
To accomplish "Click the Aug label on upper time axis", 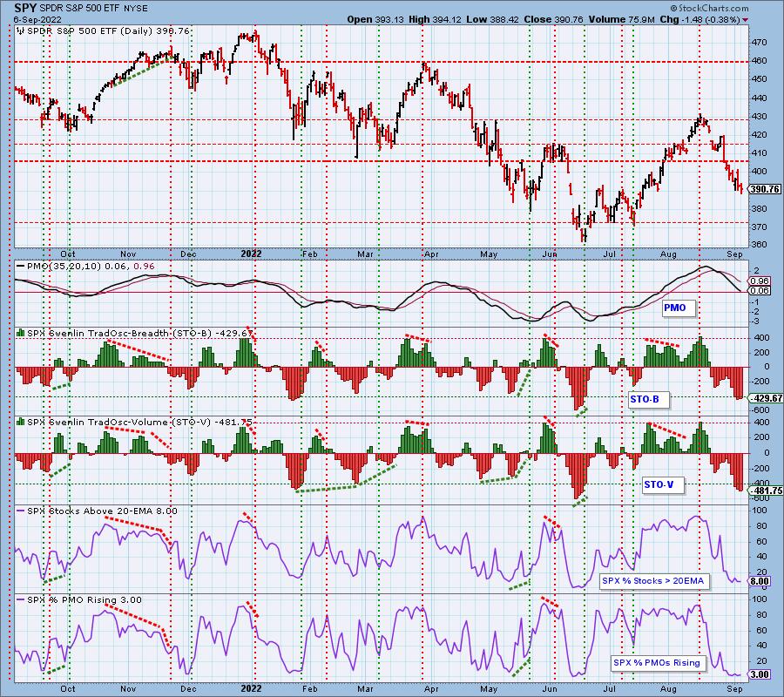I will pyautogui.click(x=668, y=254).
